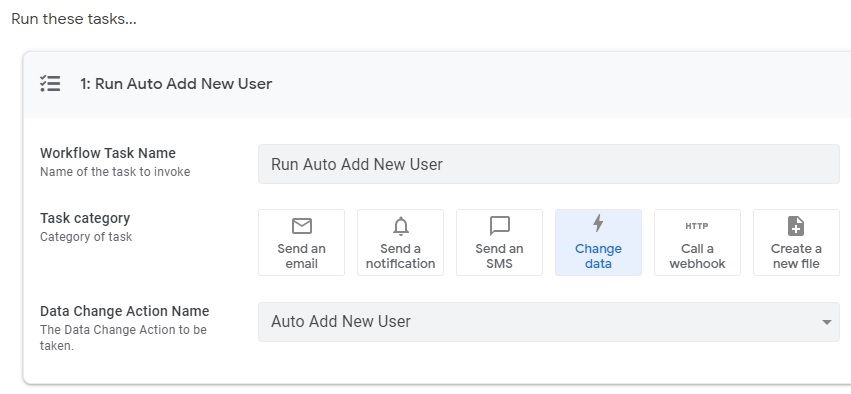Select the Change data lightning icon

click(598, 224)
